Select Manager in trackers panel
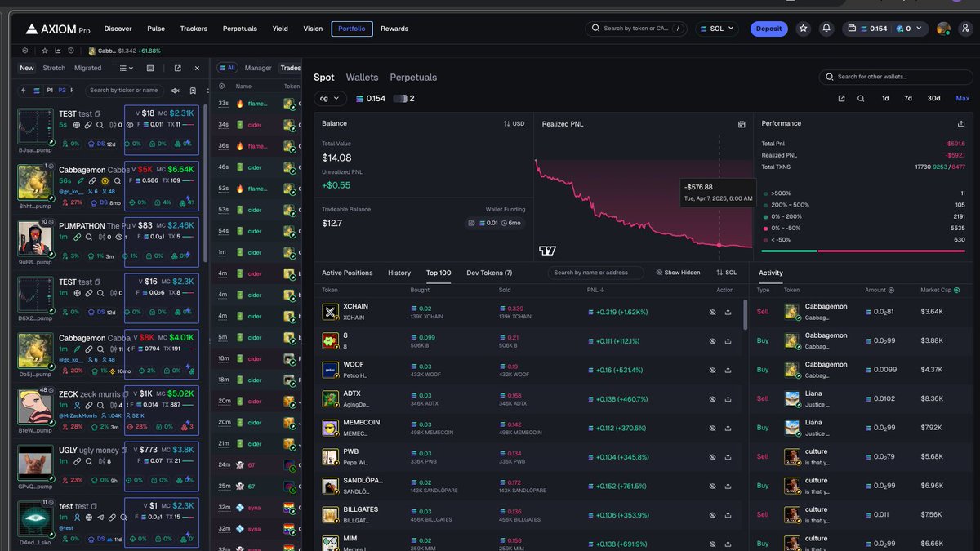980x551 pixels. (258, 68)
